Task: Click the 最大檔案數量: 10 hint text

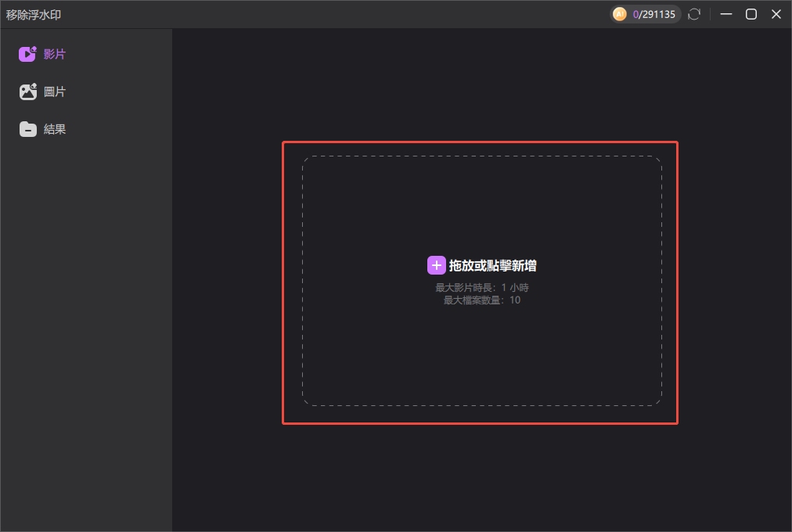Action: click(481, 300)
